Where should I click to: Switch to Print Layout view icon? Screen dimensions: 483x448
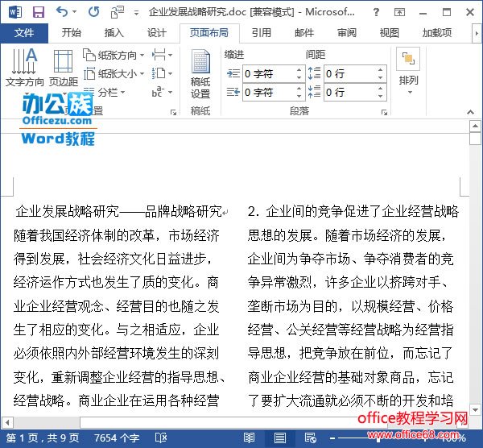pyautogui.click(x=279, y=438)
